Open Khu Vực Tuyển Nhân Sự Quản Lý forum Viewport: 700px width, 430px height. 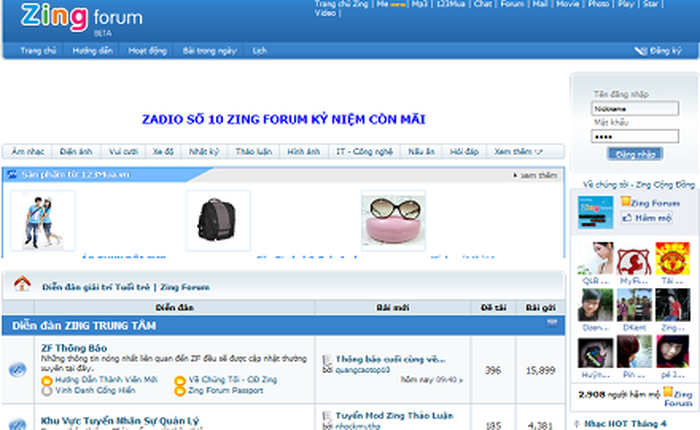120,421
